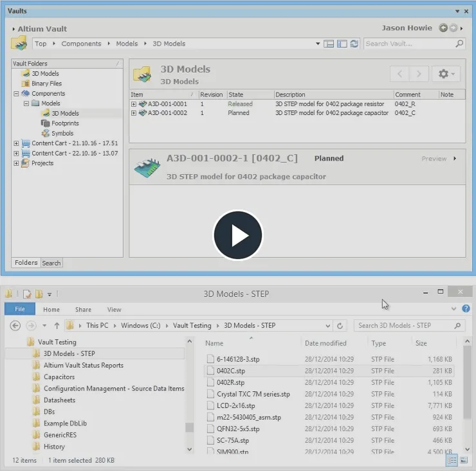Image resolution: width=476 pixels, height=471 pixels.
Task: Refresh the Explorer address bar
Action: 340,326
